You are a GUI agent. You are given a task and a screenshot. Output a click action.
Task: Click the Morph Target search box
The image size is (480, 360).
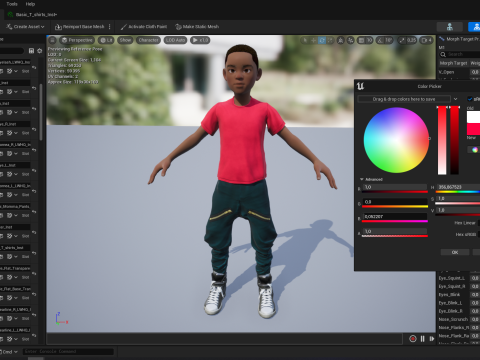point(461,54)
